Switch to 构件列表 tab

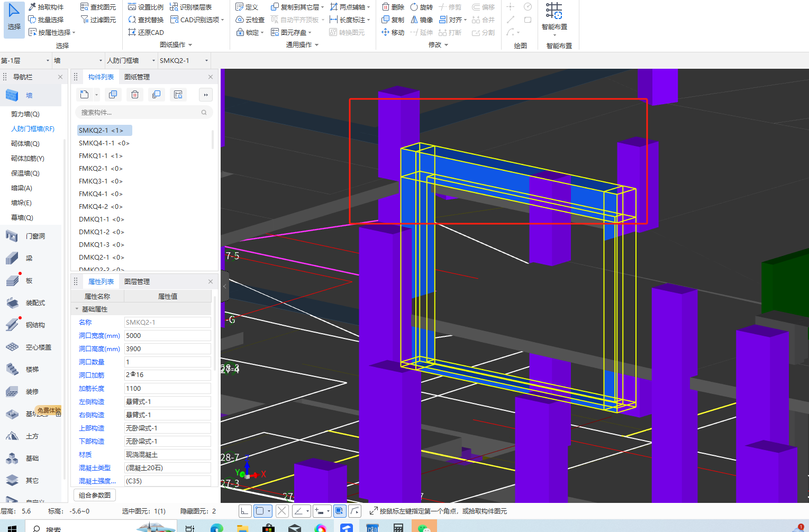pos(101,77)
